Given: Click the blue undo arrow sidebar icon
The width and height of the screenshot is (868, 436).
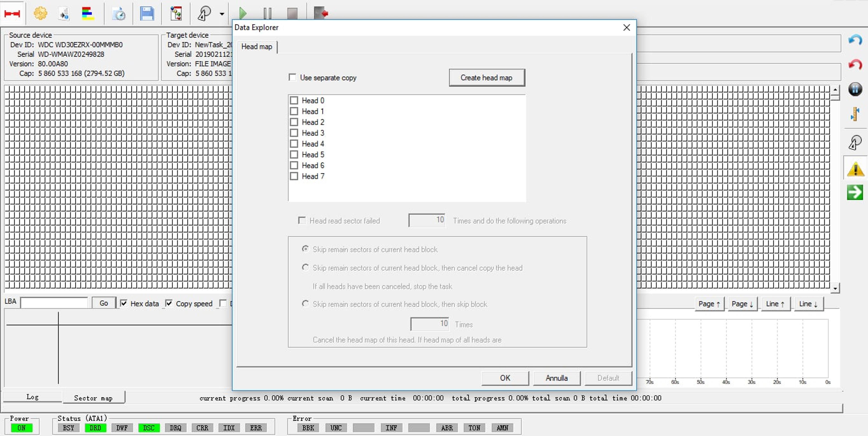Looking at the screenshot, I should (x=855, y=40).
